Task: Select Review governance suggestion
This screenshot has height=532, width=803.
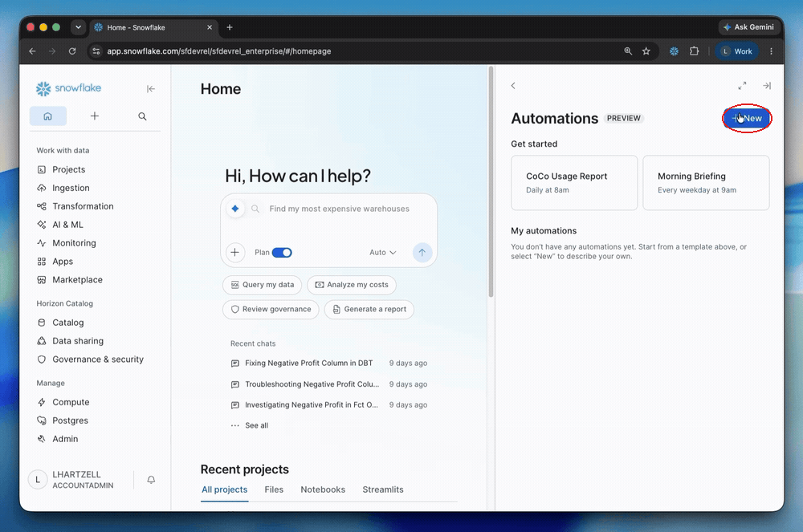Action: (271, 310)
